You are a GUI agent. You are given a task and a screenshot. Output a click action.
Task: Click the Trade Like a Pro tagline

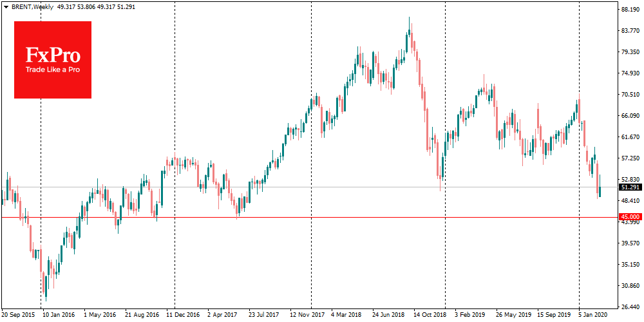(53, 70)
